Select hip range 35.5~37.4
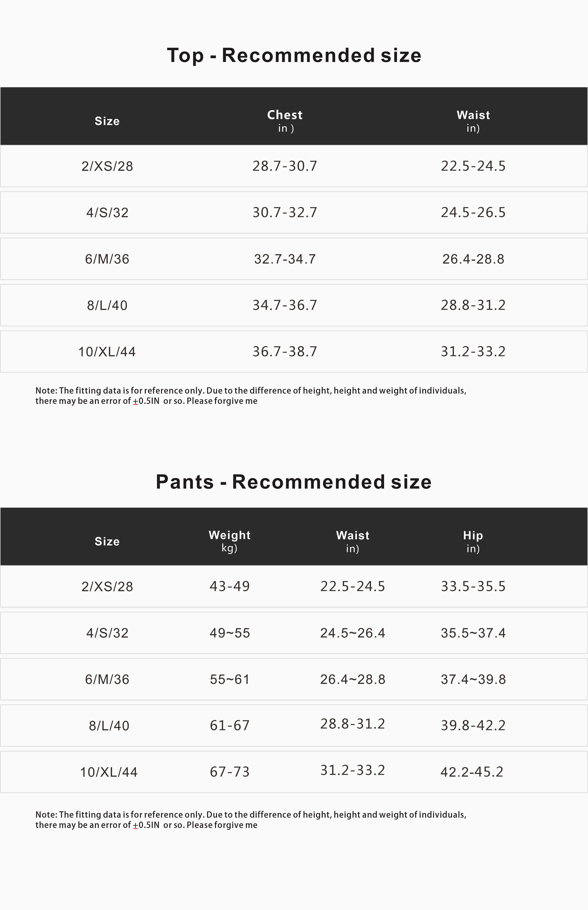This screenshot has height=910, width=588. [x=473, y=633]
